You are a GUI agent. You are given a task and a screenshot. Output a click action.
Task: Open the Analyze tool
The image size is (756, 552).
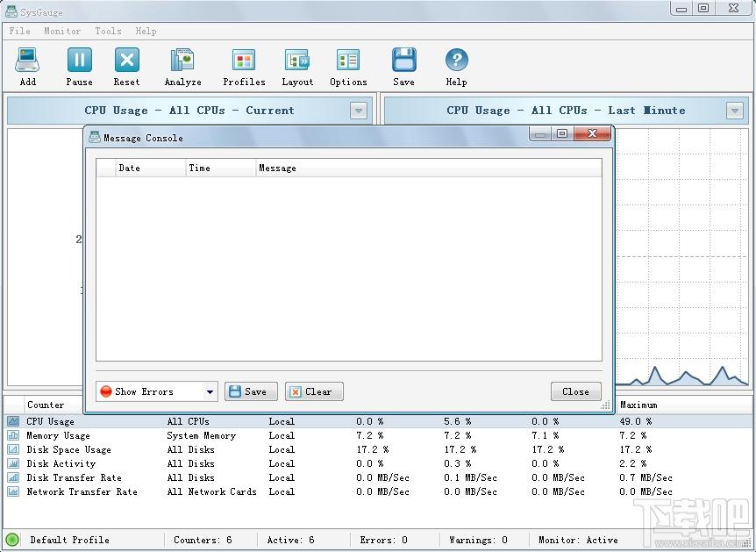pyautogui.click(x=182, y=61)
